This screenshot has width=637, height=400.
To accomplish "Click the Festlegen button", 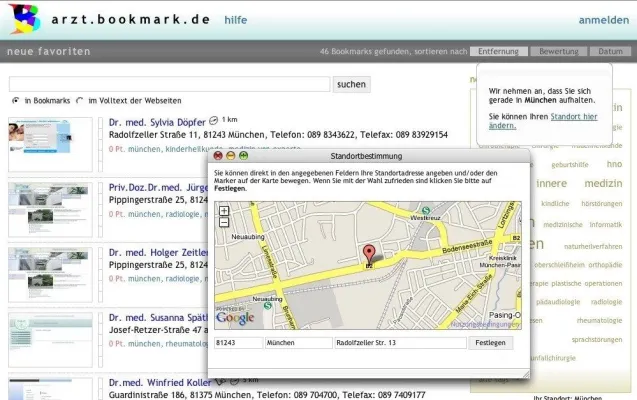I will coord(490,343).
